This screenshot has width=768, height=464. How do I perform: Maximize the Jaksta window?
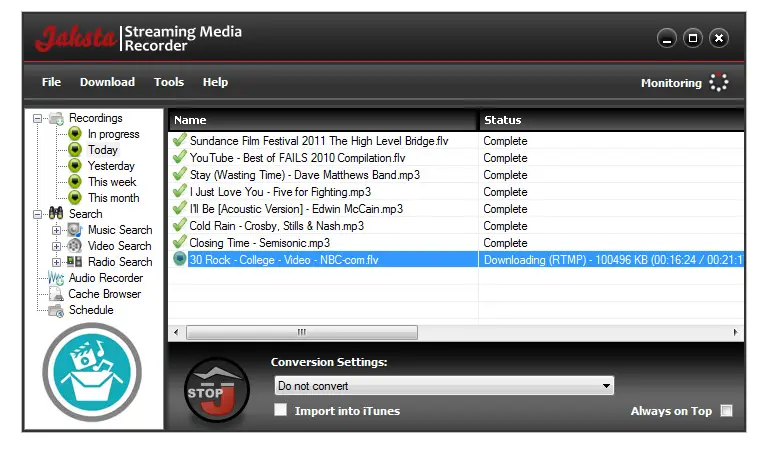pyautogui.click(x=693, y=38)
